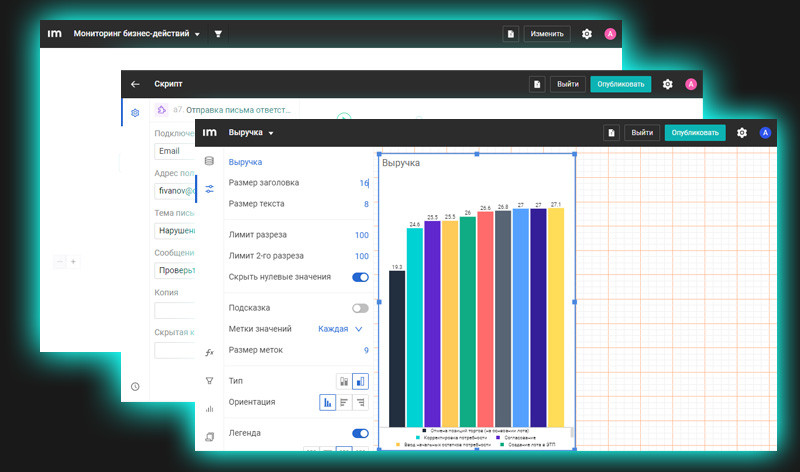Click the Выручка chart title
The height and width of the screenshot is (472, 800).
pos(401,163)
